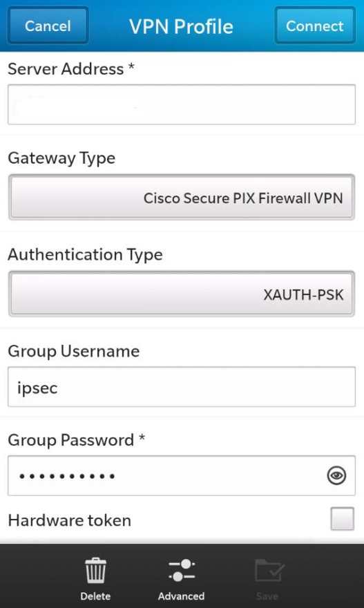Tap the Save label in bottom bar
Screen dimensions: 364x608
pos(267,596)
